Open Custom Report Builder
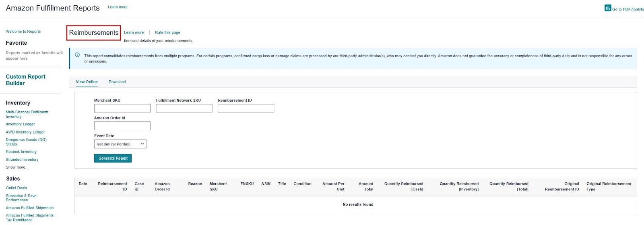 pos(26,80)
